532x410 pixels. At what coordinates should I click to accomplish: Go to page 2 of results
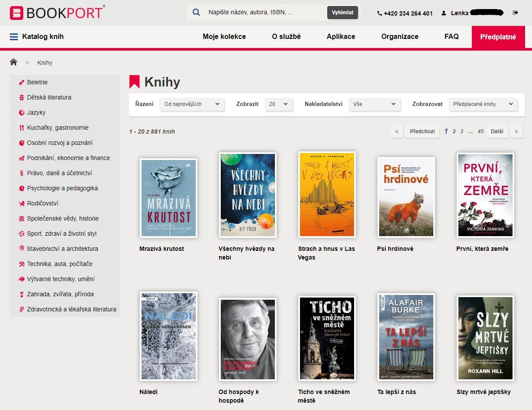[x=454, y=131]
